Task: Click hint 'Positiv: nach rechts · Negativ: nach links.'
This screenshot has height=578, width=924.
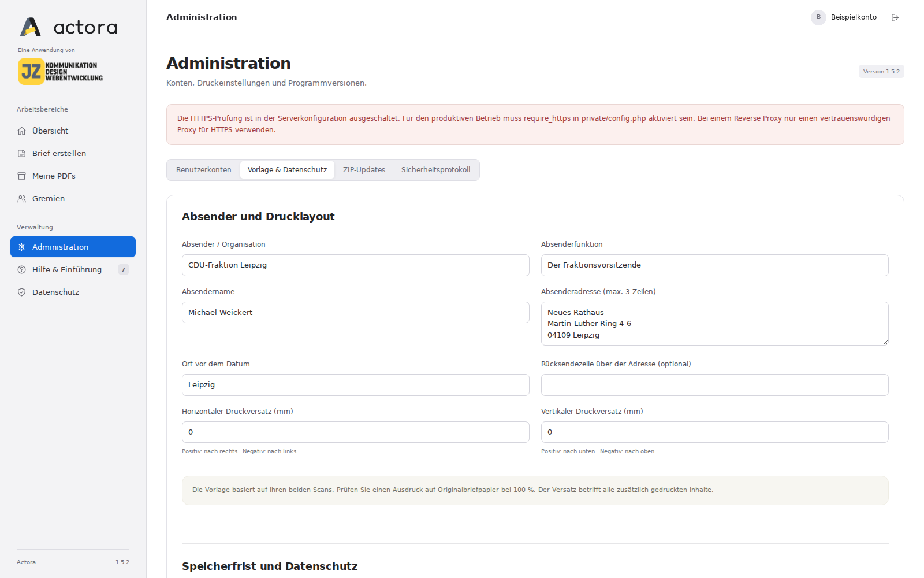Action: [240, 451]
